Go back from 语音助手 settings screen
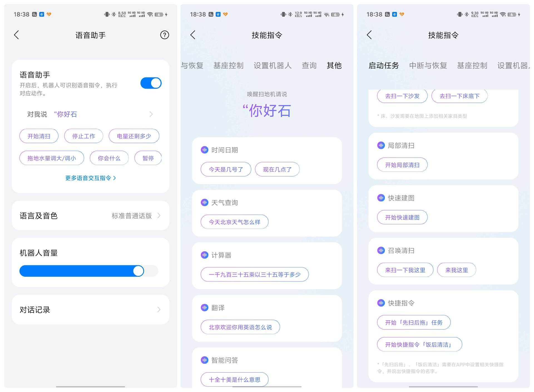Image resolution: width=534 pixels, height=392 pixels. pos(17,35)
